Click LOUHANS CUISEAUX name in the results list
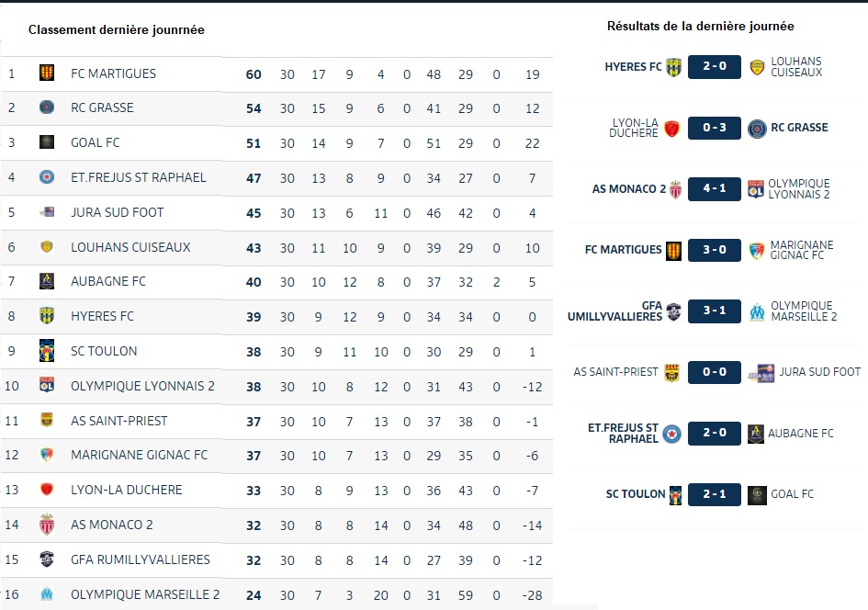The image size is (868, 610). (x=796, y=67)
